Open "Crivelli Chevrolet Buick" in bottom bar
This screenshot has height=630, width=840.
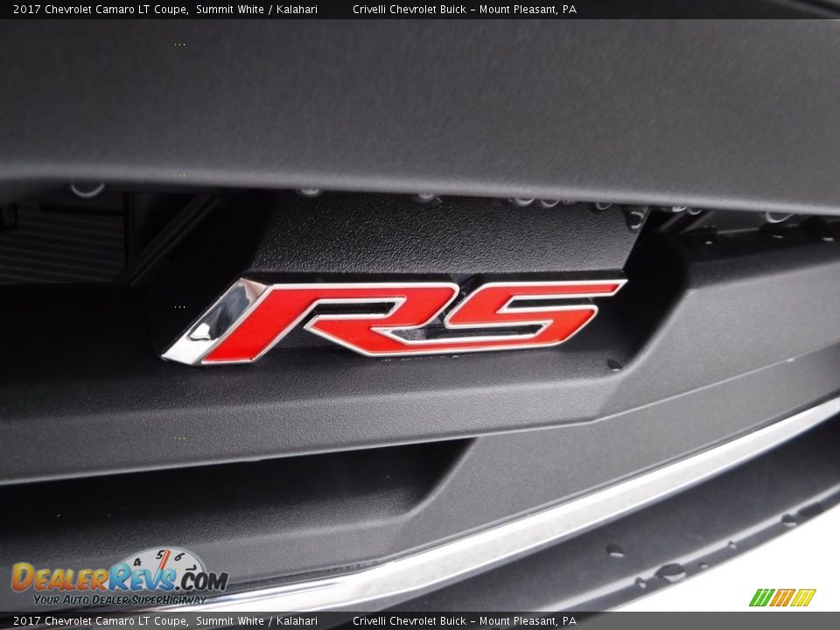[x=409, y=621]
